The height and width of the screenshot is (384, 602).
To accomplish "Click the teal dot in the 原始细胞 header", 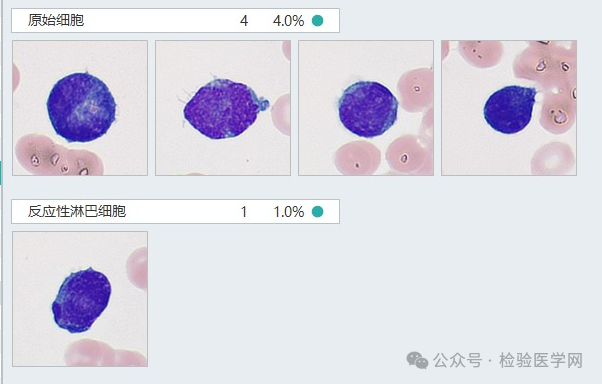I will click(x=318, y=20).
